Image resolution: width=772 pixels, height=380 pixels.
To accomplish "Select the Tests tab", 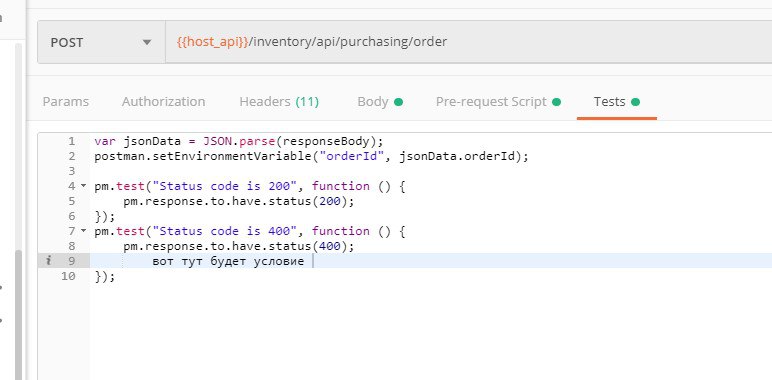I will tap(616, 102).
